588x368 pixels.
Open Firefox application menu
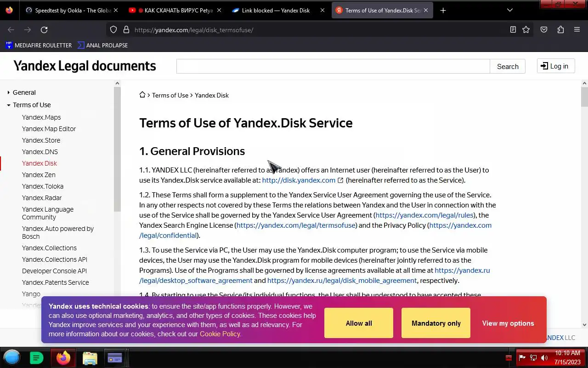pyautogui.click(x=577, y=30)
